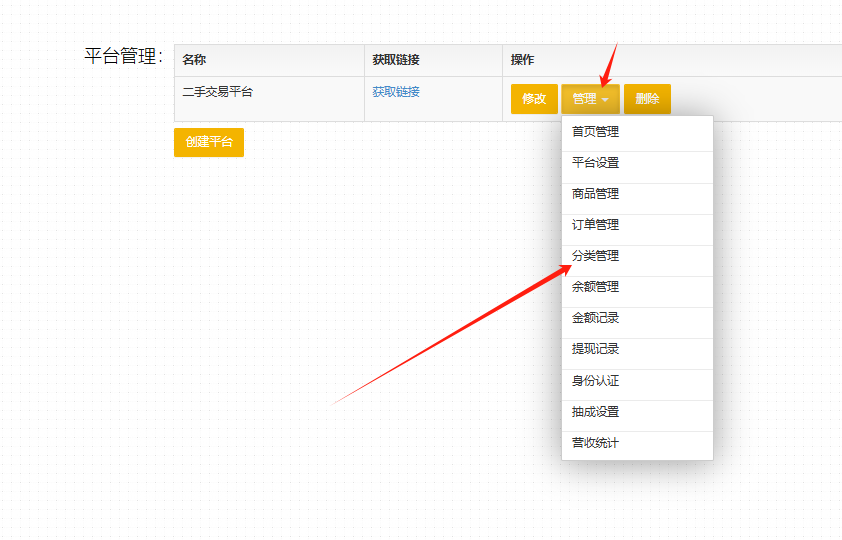Select 首页管理 from the menu

coord(637,132)
